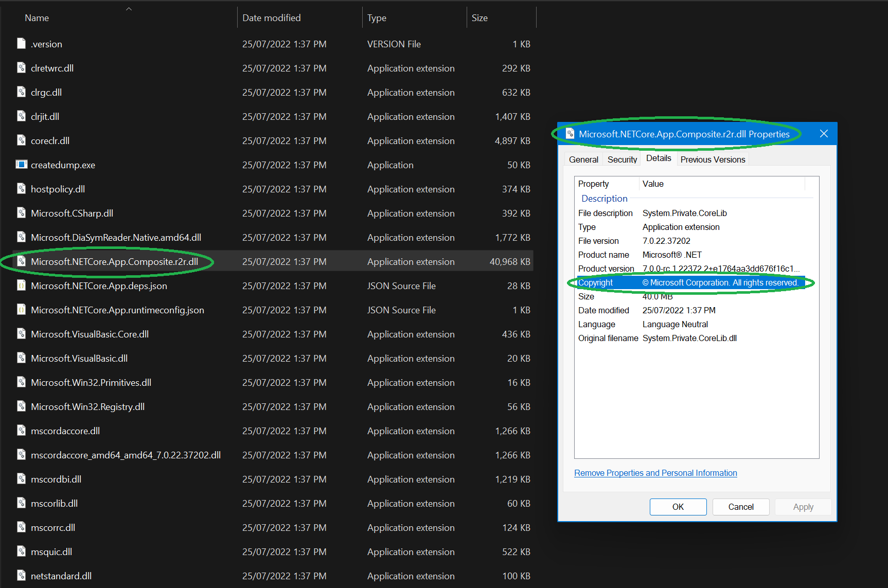Click the Microsoft.CSharp.dll file icon
The height and width of the screenshot is (588, 888).
pos(21,212)
